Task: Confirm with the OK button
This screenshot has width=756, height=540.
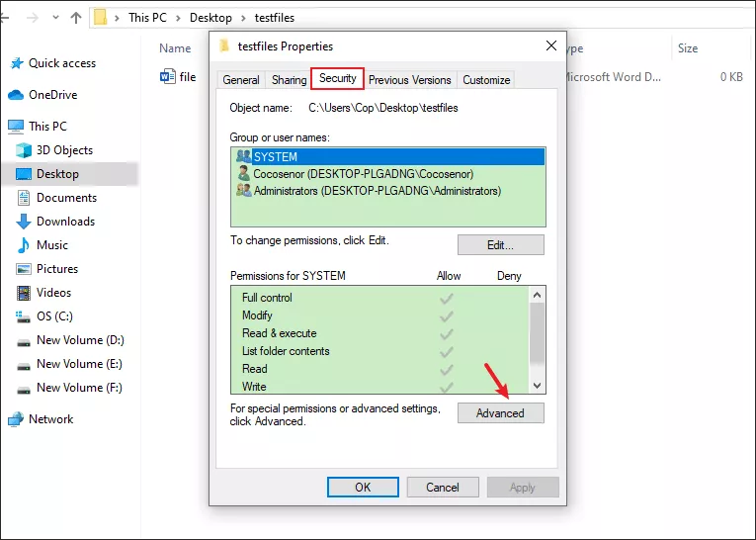Action: coord(363,487)
